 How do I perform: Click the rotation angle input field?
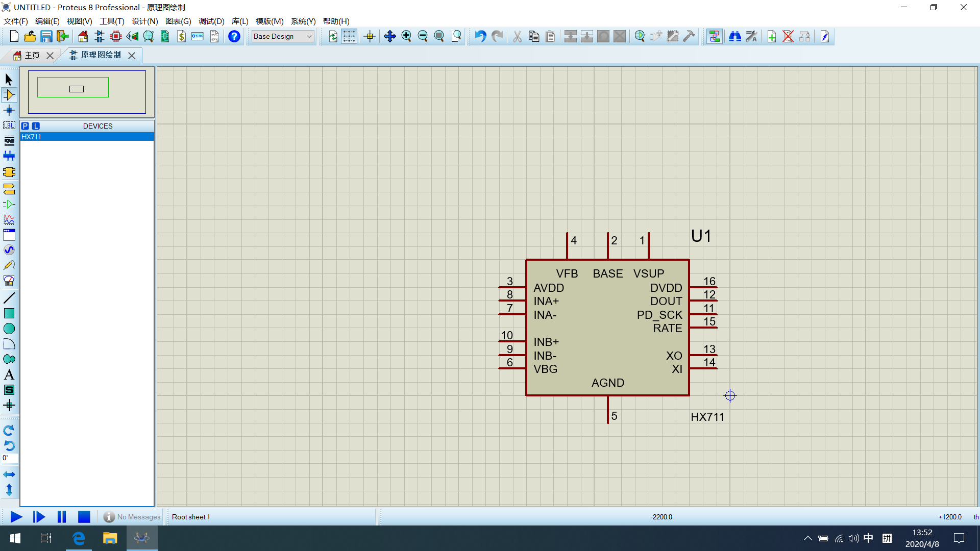[10, 458]
